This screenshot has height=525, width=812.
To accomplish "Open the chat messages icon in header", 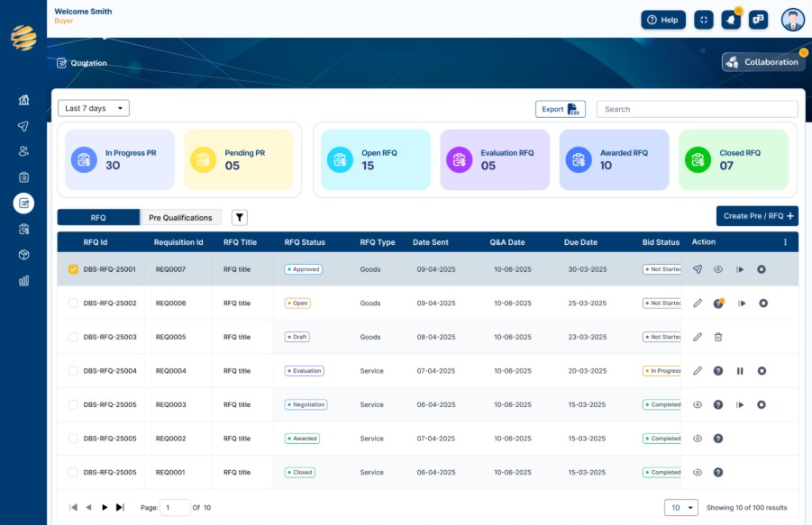I will pyautogui.click(x=758, y=20).
